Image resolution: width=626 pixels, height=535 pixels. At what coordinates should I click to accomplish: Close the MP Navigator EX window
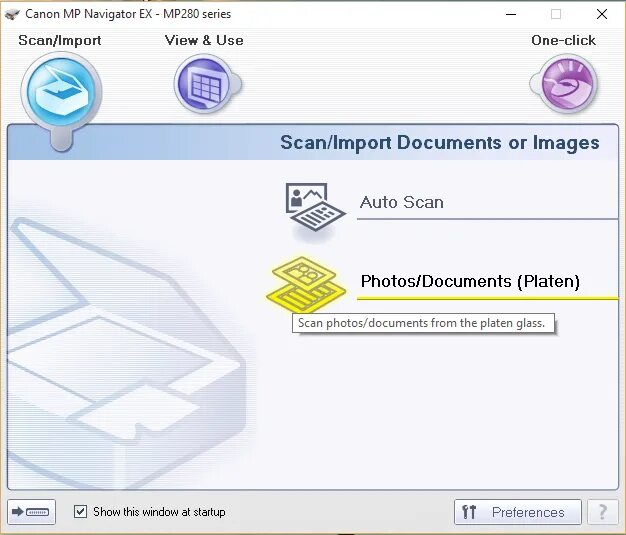click(x=602, y=14)
